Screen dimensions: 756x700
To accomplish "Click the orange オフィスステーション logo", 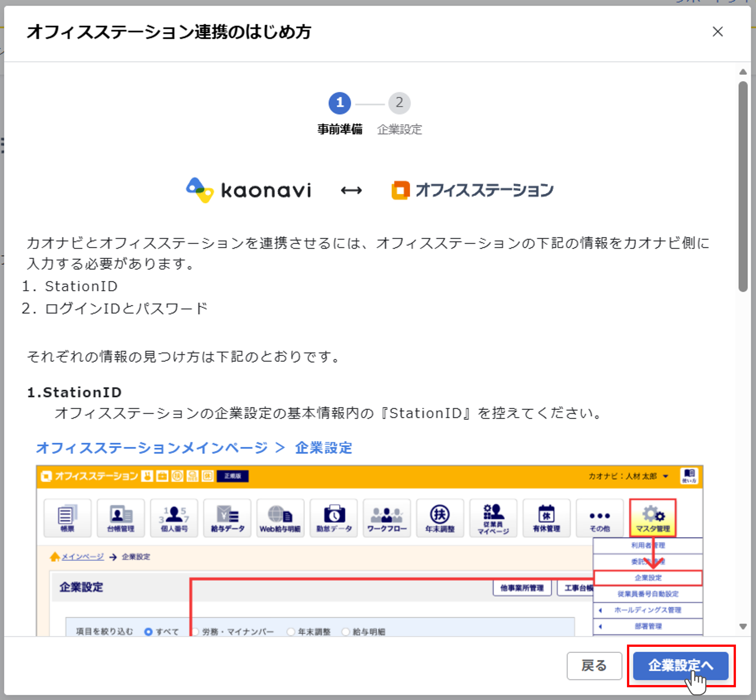I will click(472, 190).
